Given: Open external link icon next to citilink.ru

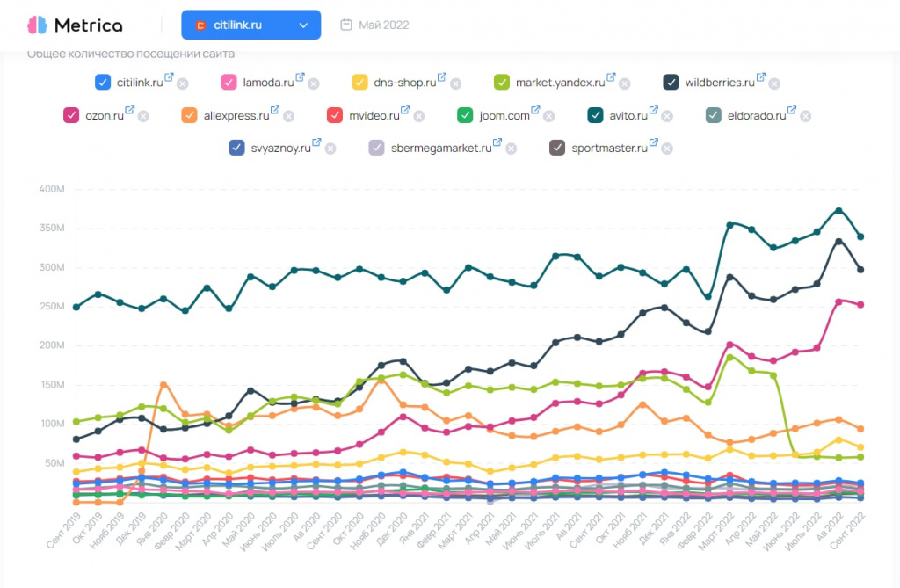Looking at the screenshot, I should (x=169, y=77).
